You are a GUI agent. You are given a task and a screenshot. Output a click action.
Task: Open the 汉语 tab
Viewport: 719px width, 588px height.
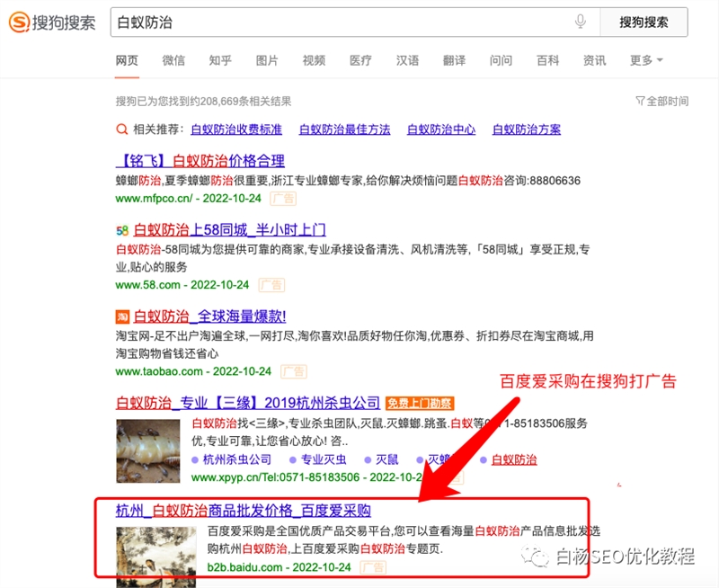408,60
